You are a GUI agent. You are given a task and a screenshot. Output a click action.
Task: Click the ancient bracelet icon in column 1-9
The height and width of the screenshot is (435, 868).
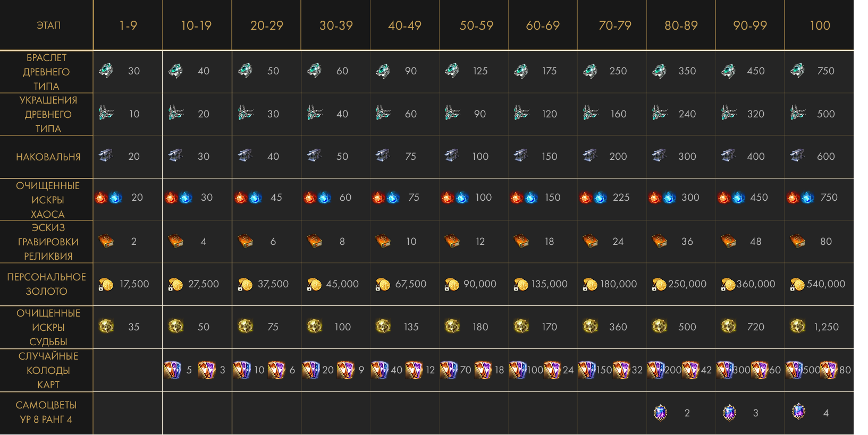click(x=106, y=71)
